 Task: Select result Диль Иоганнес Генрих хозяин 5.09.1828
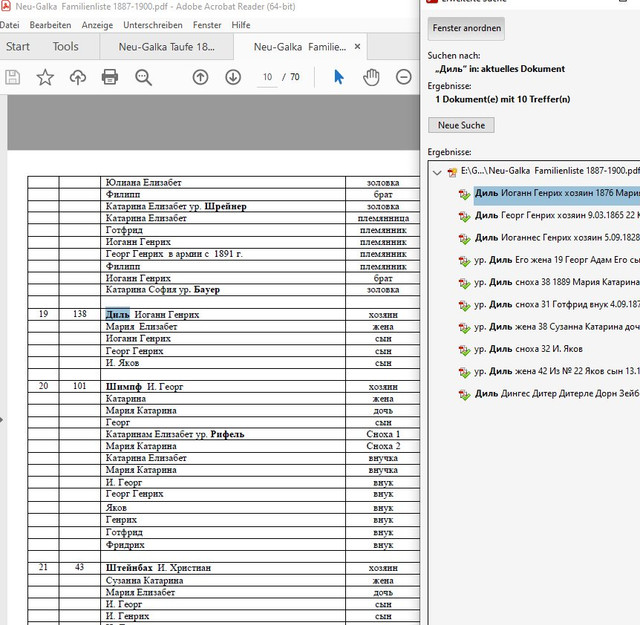[557, 238]
